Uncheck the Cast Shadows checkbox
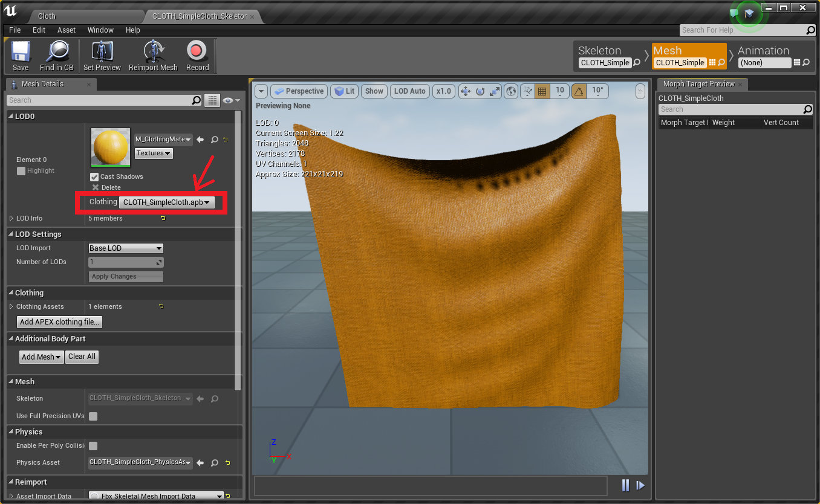 point(94,177)
